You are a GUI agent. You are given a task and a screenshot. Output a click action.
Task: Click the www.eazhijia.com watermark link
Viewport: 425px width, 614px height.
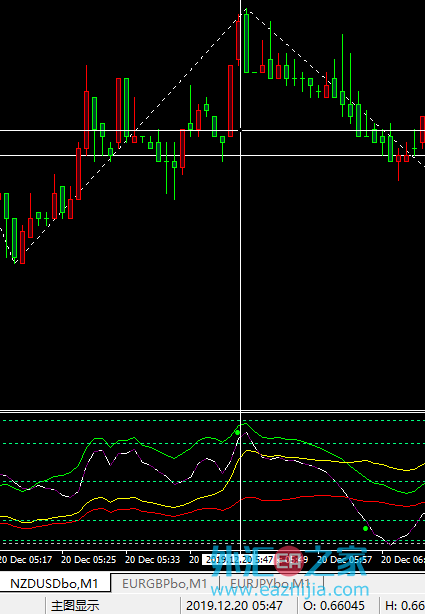(290, 590)
